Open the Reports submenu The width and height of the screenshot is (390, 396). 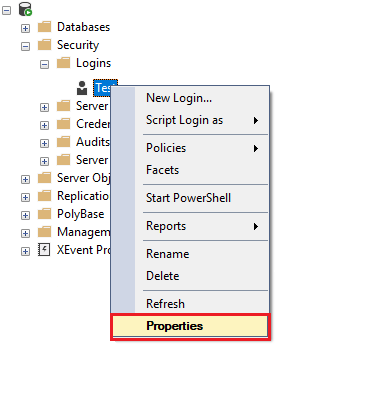click(x=190, y=226)
